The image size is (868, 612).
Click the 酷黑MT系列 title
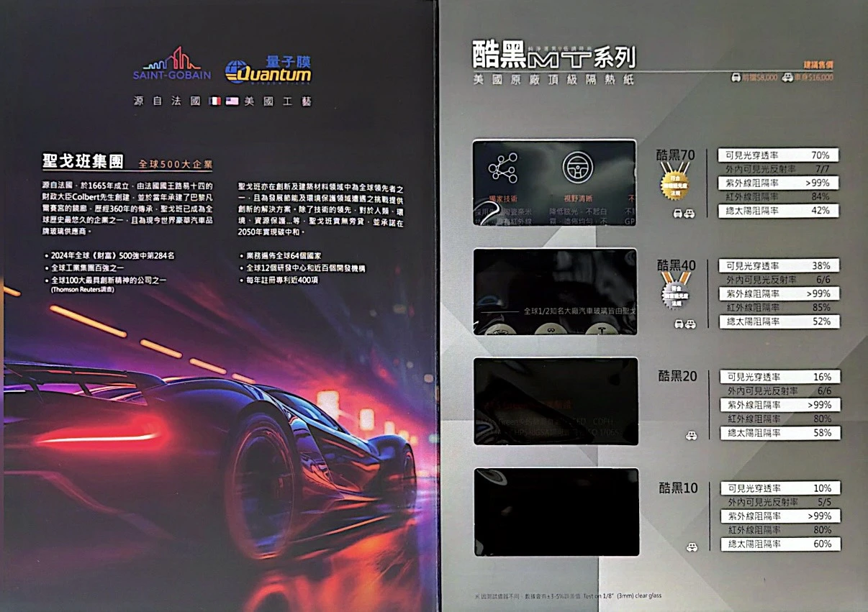coord(554,55)
